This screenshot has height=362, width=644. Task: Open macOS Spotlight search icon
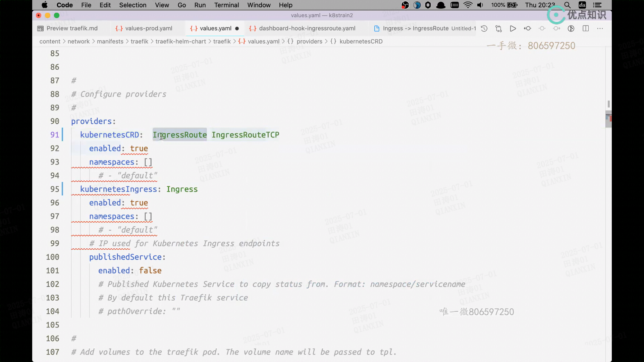tap(567, 5)
